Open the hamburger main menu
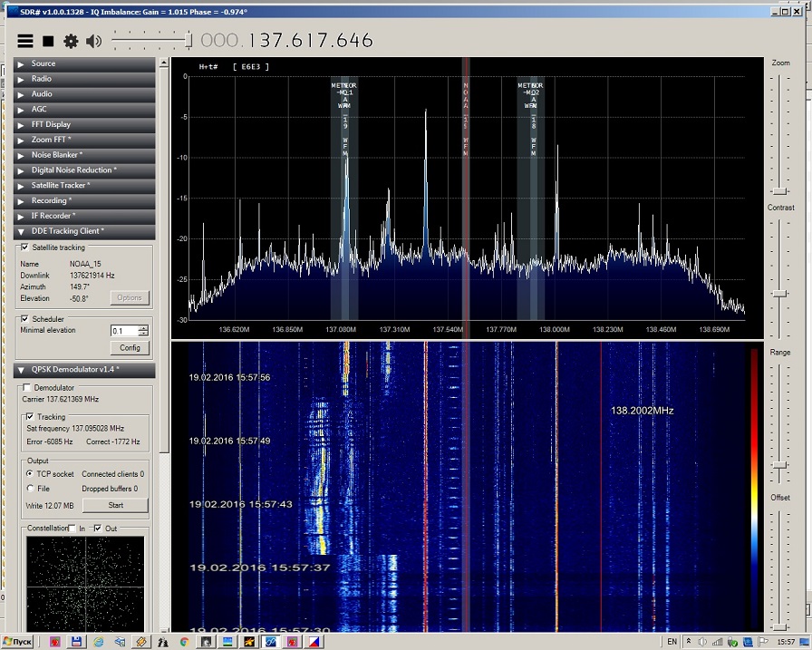This screenshot has height=650, width=812. point(25,41)
